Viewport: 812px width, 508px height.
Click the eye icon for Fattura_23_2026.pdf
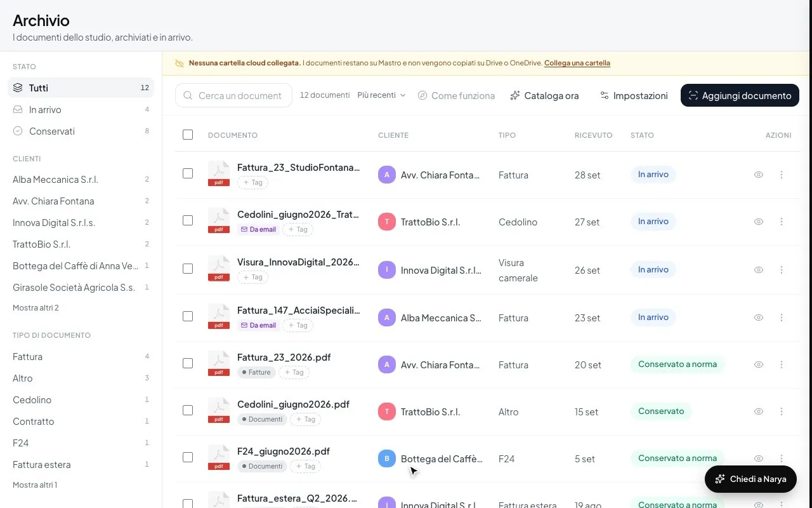pyautogui.click(x=758, y=364)
